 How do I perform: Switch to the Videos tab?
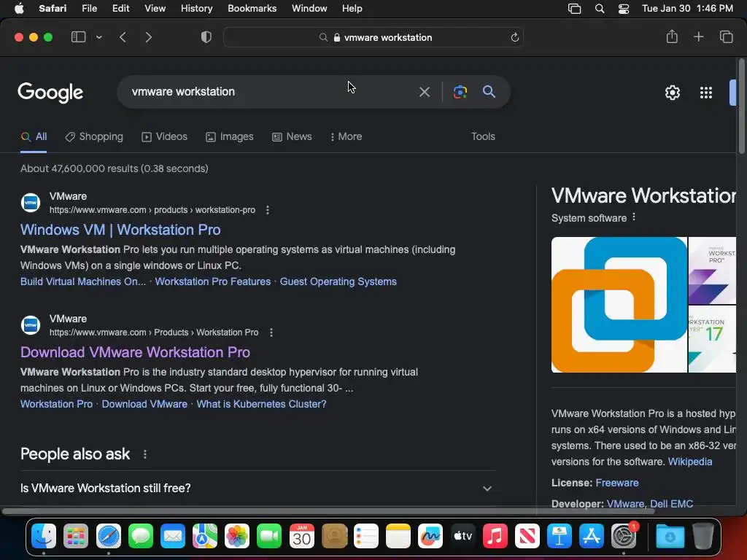tap(164, 136)
